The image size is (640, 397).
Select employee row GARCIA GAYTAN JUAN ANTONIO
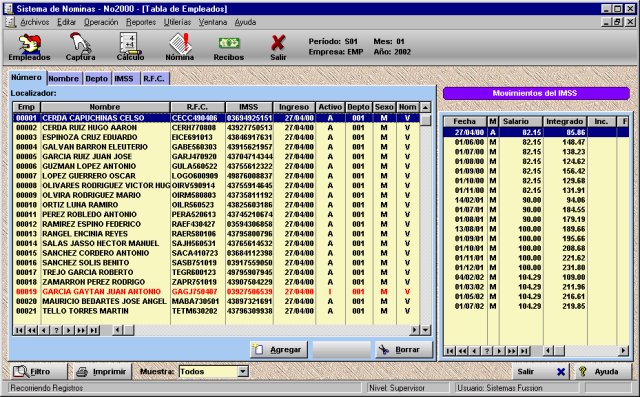coord(216,292)
